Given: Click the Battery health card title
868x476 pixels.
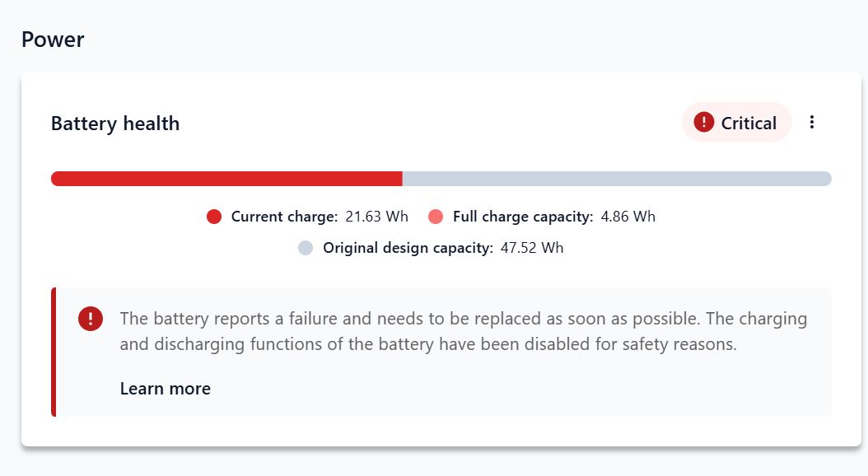Looking at the screenshot, I should click(115, 124).
